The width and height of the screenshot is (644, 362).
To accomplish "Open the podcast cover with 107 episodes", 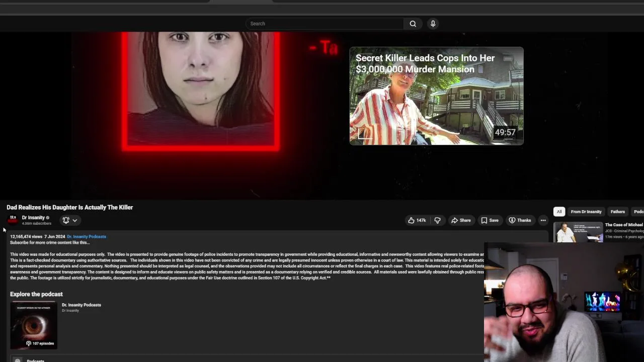I will [x=34, y=325].
